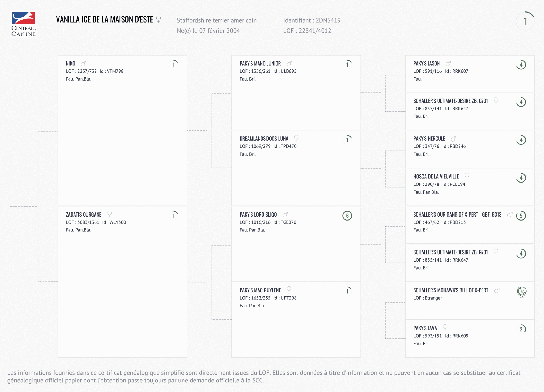Click the globe icon beside Schaller's Mohawk's Bill
Screen dimensions: 544x392
521,292
